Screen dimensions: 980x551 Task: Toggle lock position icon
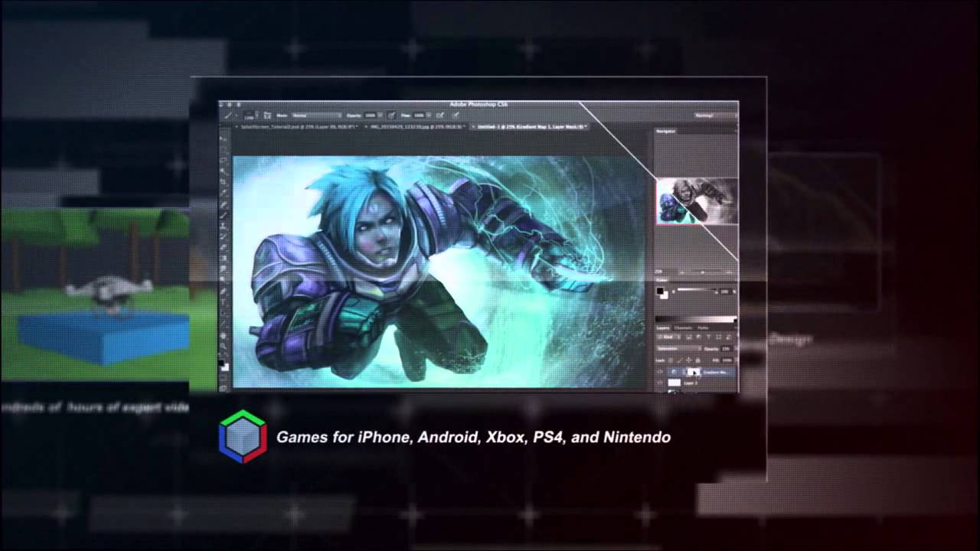689,360
